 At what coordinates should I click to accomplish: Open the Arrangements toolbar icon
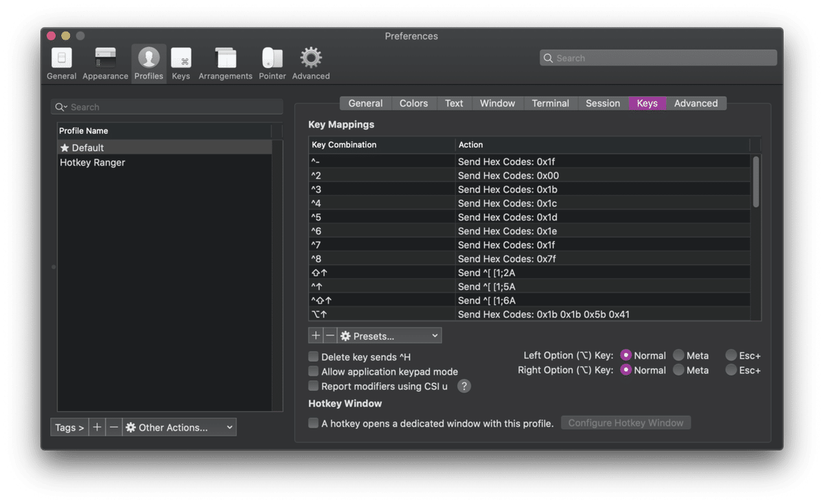(225, 65)
